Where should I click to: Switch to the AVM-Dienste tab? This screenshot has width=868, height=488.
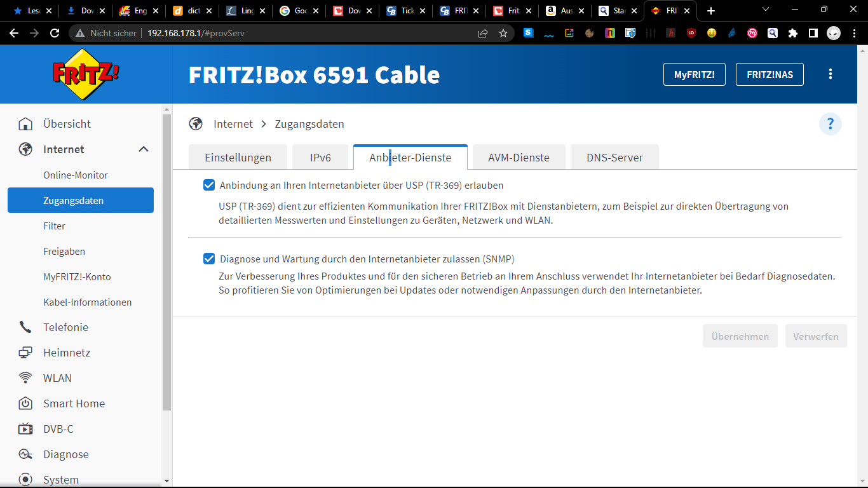pyautogui.click(x=519, y=158)
